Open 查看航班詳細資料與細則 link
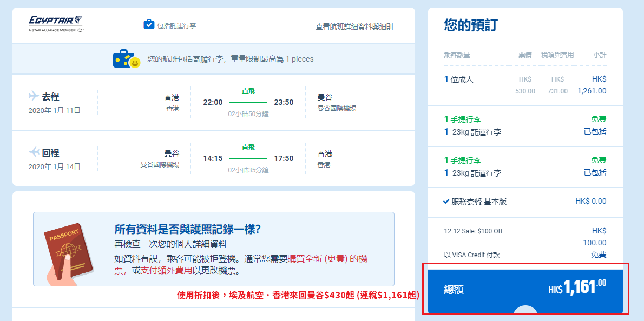This screenshot has width=644, height=321. pos(354,26)
